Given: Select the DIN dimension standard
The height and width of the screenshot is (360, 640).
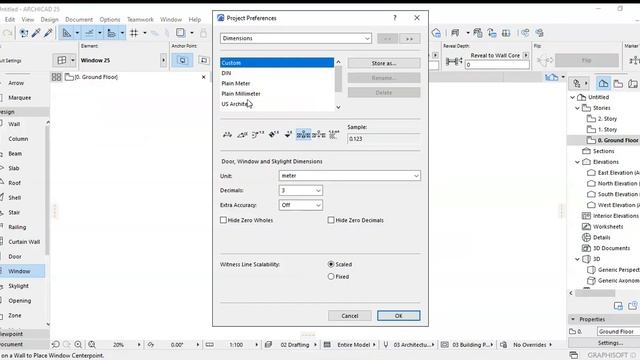Looking at the screenshot, I should [x=277, y=73].
